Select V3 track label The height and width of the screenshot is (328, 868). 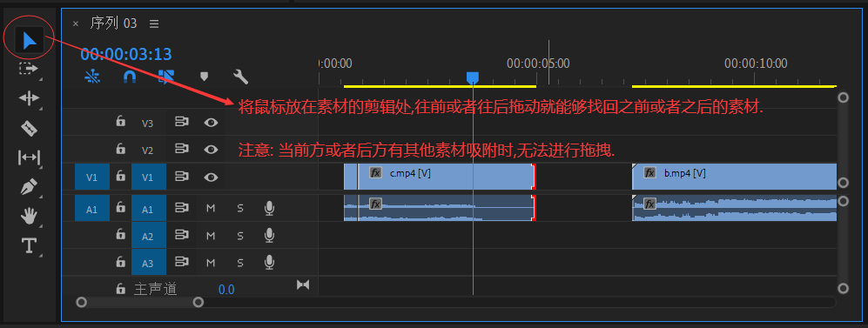pyautogui.click(x=147, y=124)
